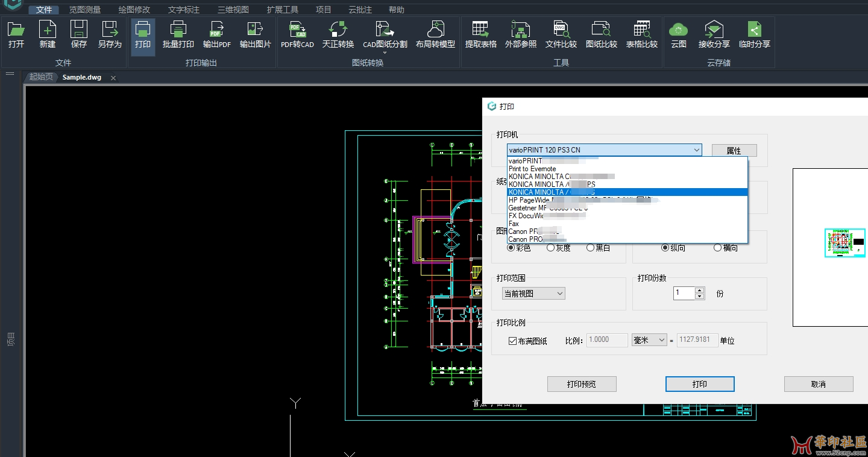Click the 打印预览 print preview button
This screenshot has width=868, height=457.
click(582, 384)
